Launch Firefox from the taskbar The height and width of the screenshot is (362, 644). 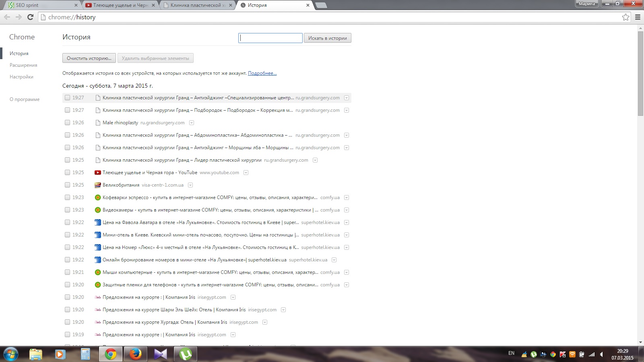coord(136,354)
